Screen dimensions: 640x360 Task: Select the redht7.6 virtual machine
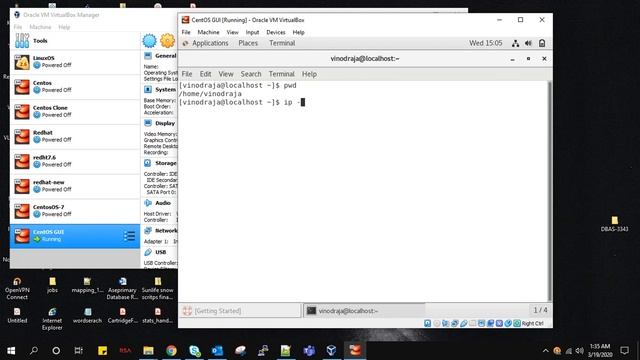point(75,162)
